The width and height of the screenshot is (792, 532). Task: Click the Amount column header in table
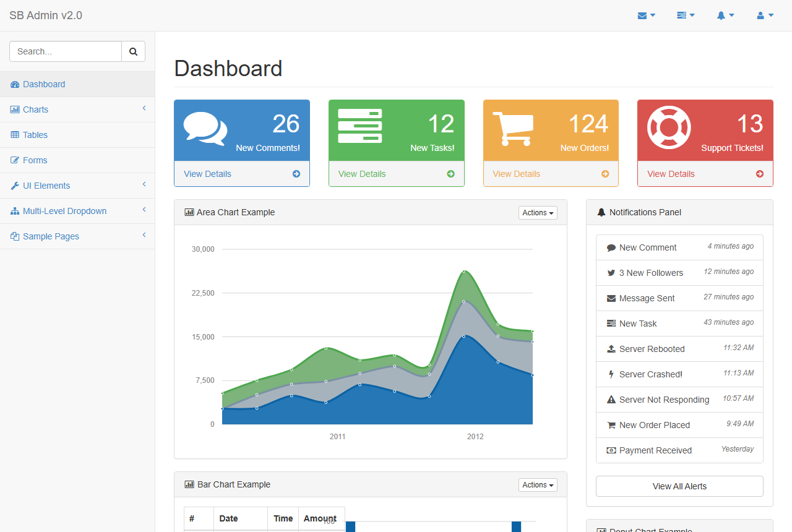[321, 518]
